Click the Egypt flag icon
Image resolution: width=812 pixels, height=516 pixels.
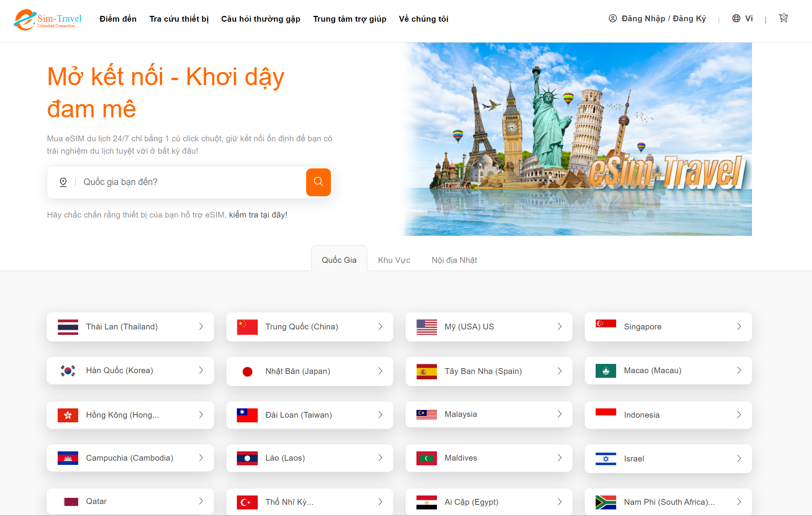[x=427, y=502]
